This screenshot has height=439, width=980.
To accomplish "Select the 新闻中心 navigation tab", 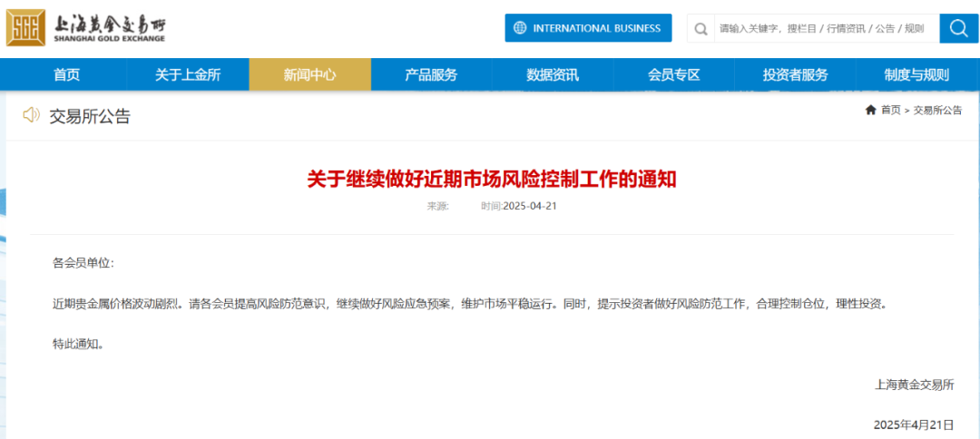I will click(309, 75).
